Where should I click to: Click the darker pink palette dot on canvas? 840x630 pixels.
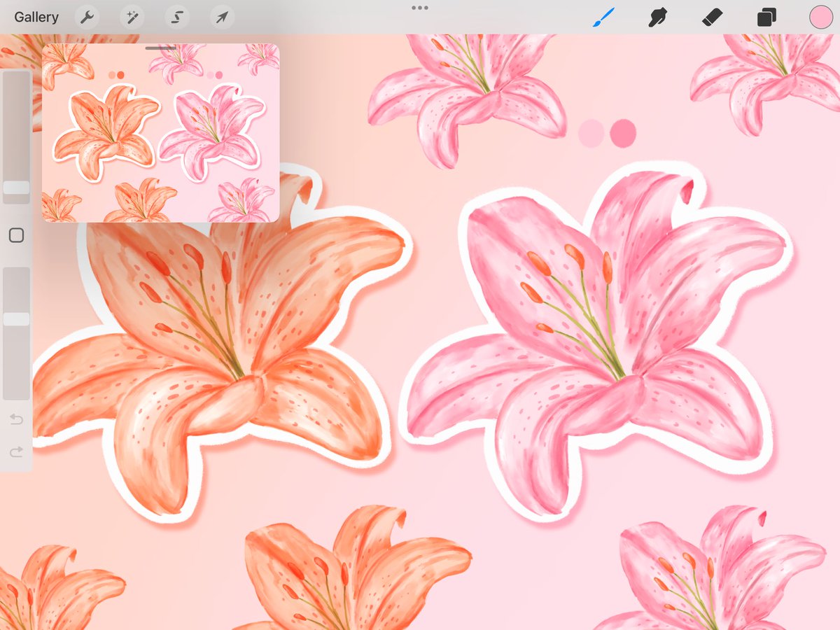pyautogui.click(x=623, y=133)
